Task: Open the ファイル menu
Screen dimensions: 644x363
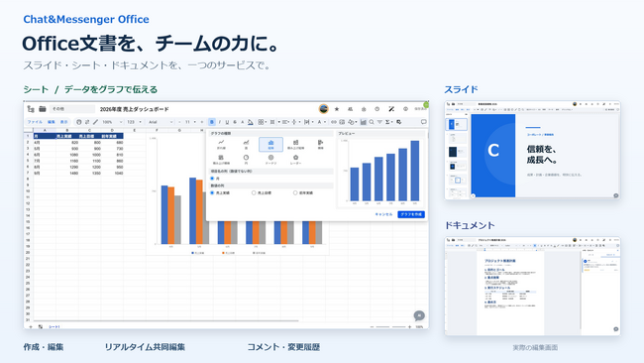Action: tap(35, 122)
